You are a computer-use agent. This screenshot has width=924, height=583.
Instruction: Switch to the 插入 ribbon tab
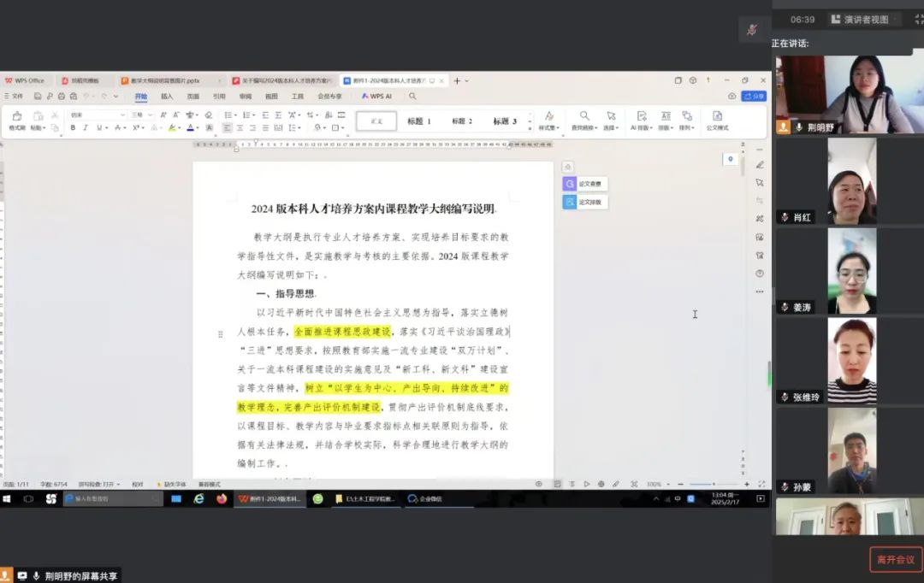[167, 97]
